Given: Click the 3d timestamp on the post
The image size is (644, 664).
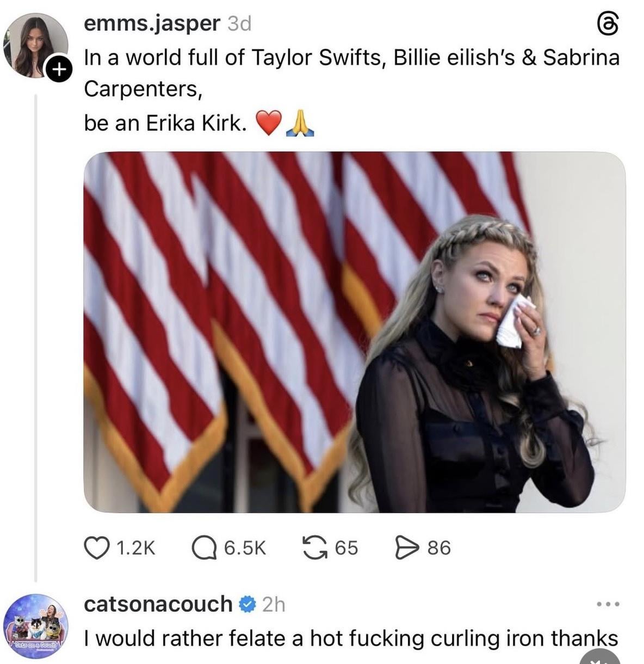Looking at the screenshot, I should [x=239, y=24].
